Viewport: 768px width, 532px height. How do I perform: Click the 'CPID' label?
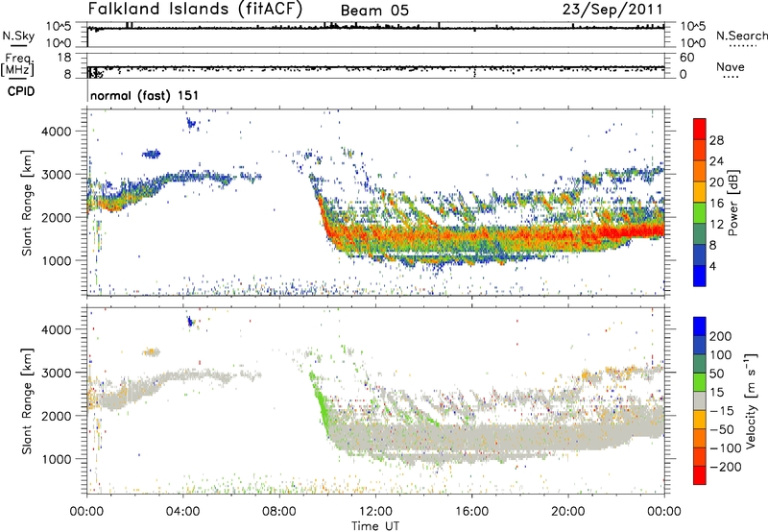click(21, 91)
